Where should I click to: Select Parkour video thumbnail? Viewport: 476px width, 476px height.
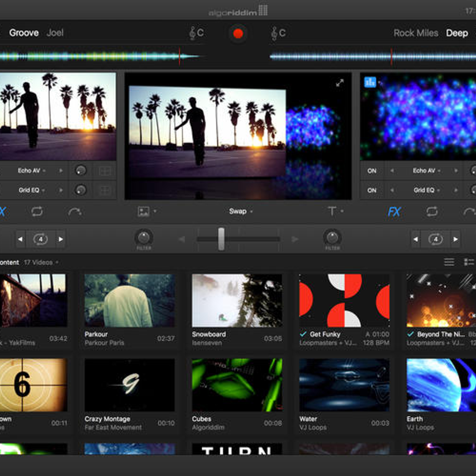point(129,300)
